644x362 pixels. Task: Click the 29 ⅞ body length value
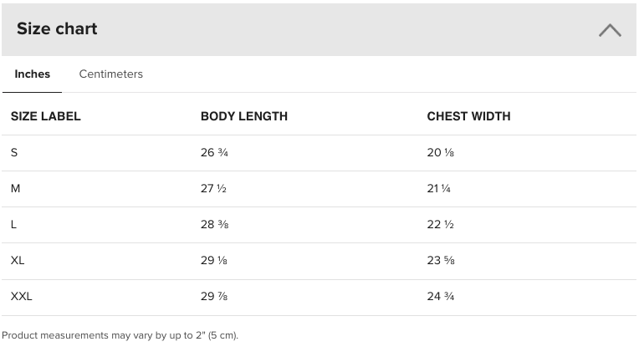click(214, 296)
